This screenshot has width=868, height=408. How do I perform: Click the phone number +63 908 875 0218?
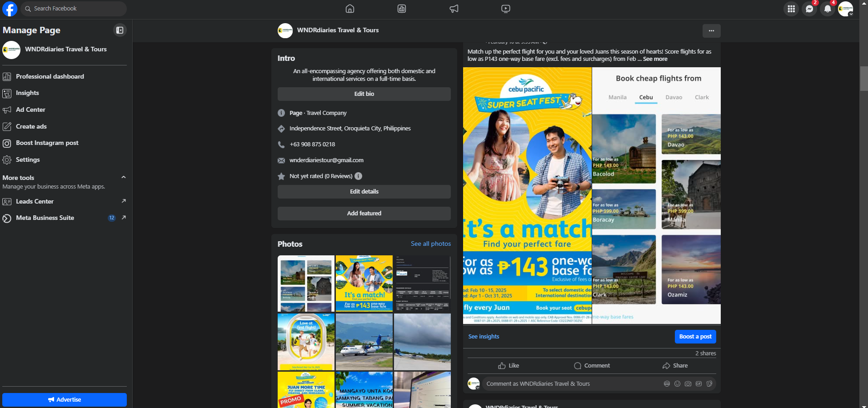[x=312, y=144]
